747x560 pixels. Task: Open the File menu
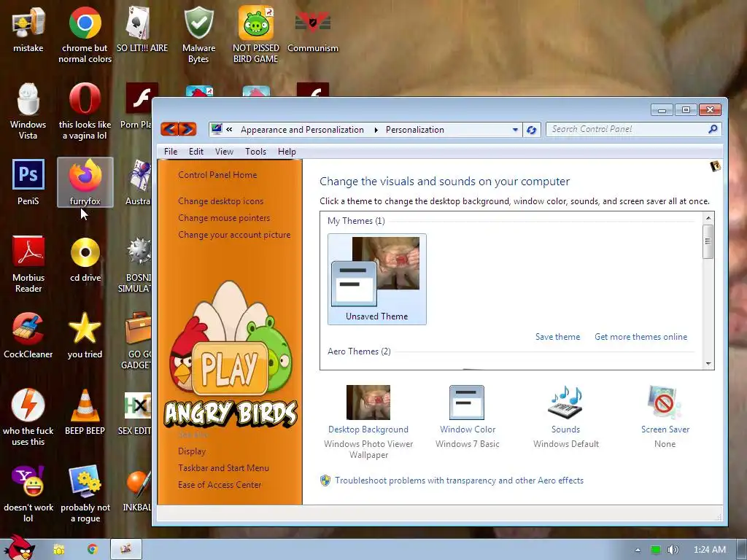(171, 152)
